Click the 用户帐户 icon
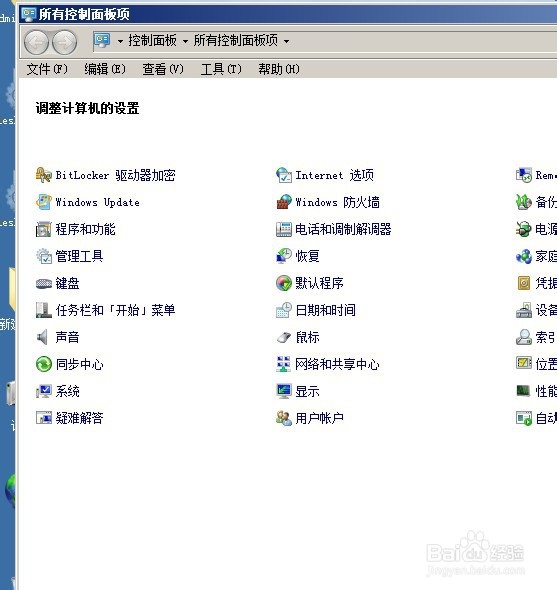 pyautogui.click(x=283, y=418)
